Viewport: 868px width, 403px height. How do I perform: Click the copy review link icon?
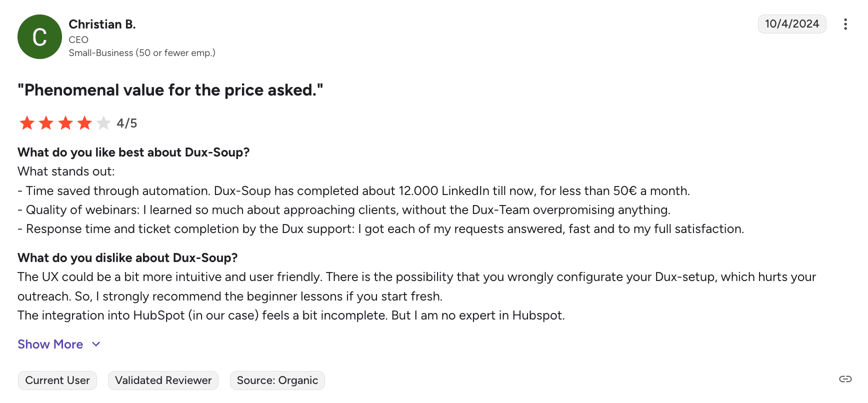pyautogui.click(x=845, y=379)
